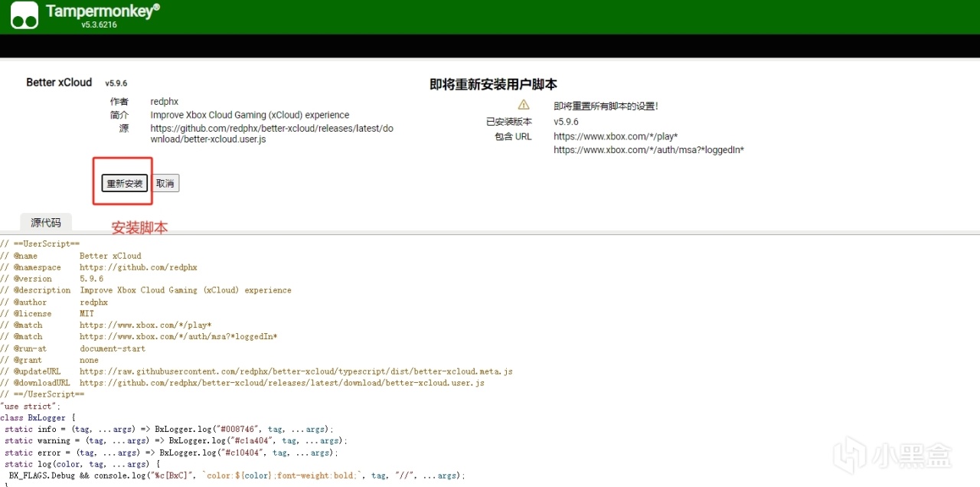Viewport: 980px width, 487px height.
Task: Click the '// ==/UserScript==' closing line
Action: (42, 394)
